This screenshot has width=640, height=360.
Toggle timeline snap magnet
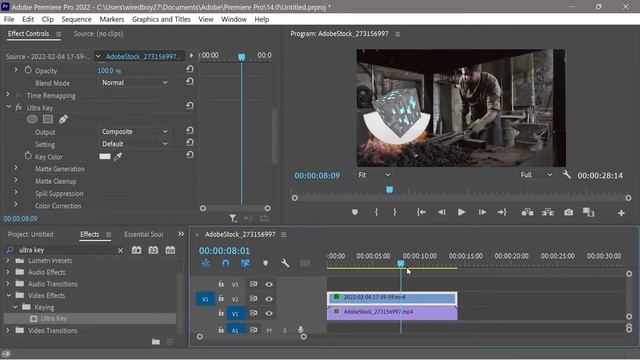coord(225,263)
